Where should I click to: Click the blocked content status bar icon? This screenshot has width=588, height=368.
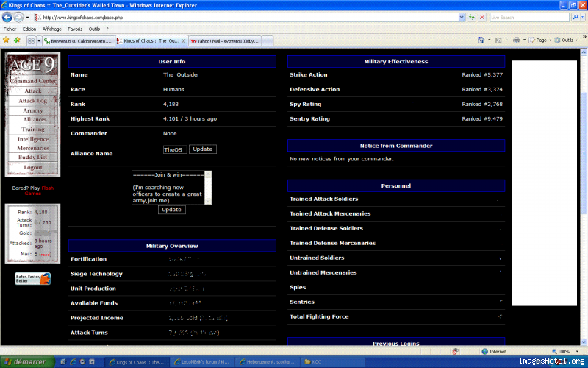coord(456,352)
